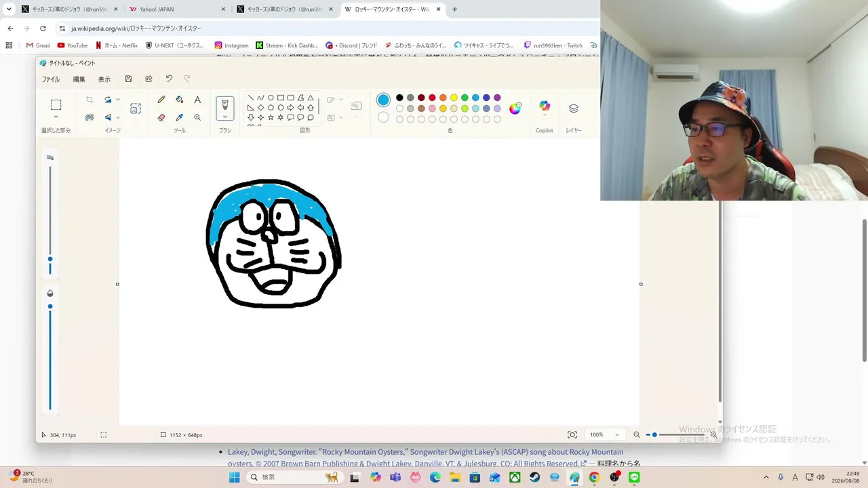Open the image creator icon in Paint
This screenshot has height=488, width=868.
tap(136, 108)
